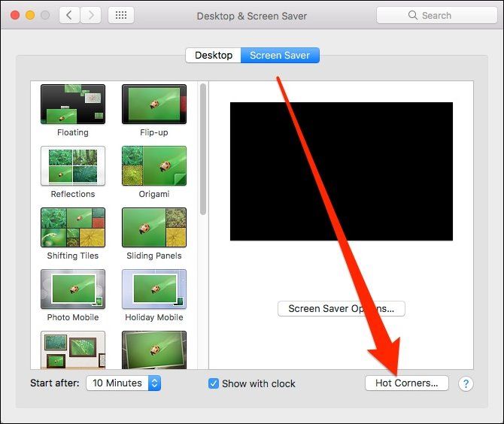Choose the Reflections screen saver thumbnail

click(73, 165)
